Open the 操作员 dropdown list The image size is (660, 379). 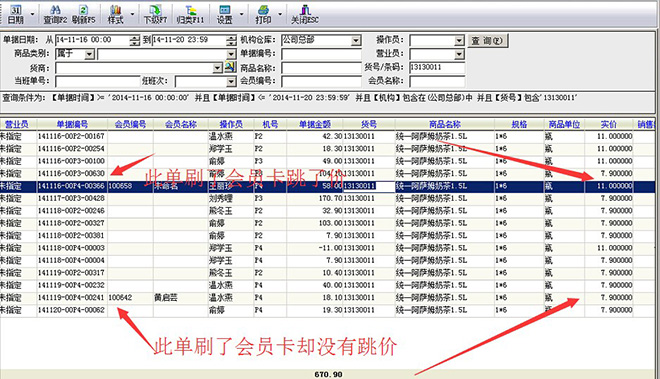(x=459, y=40)
